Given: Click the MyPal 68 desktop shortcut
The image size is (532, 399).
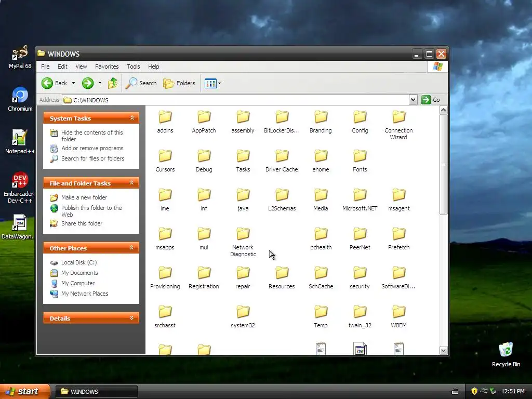Looking at the screenshot, I should click(x=20, y=57).
